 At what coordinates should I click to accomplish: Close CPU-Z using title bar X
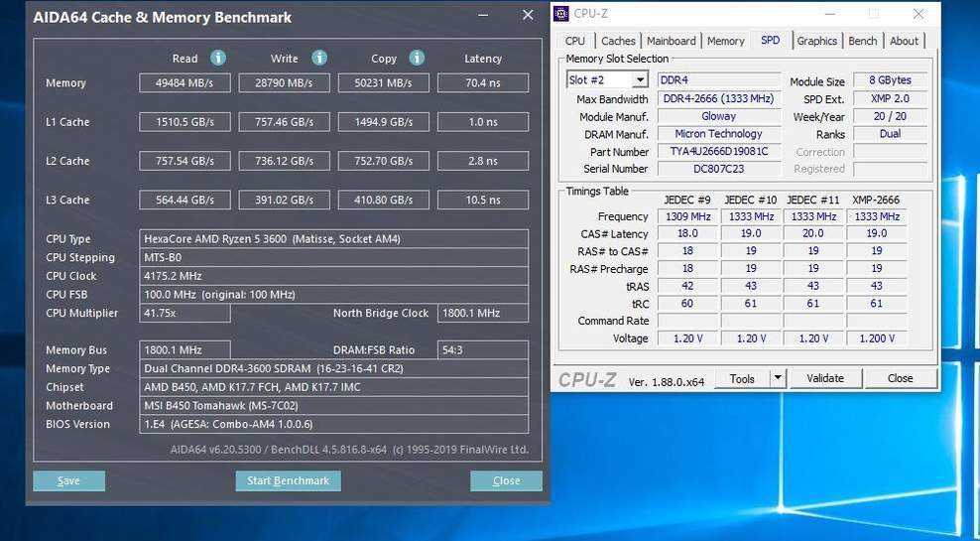[x=919, y=14]
